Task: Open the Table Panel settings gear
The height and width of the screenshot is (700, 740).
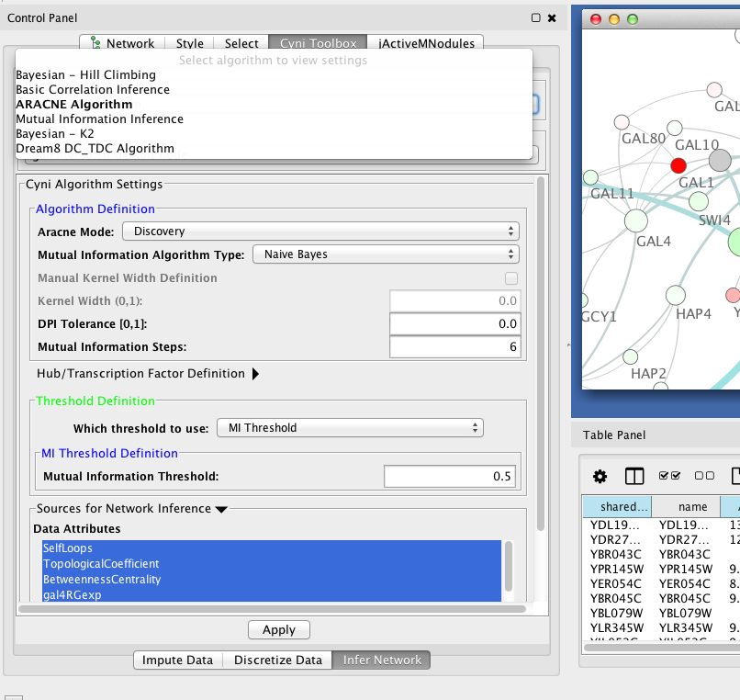Action: point(600,476)
